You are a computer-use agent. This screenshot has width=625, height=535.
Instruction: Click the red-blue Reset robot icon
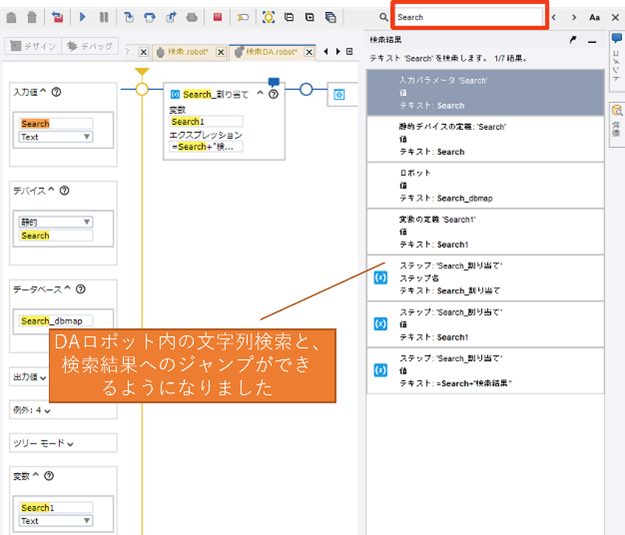pyautogui.click(x=57, y=17)
